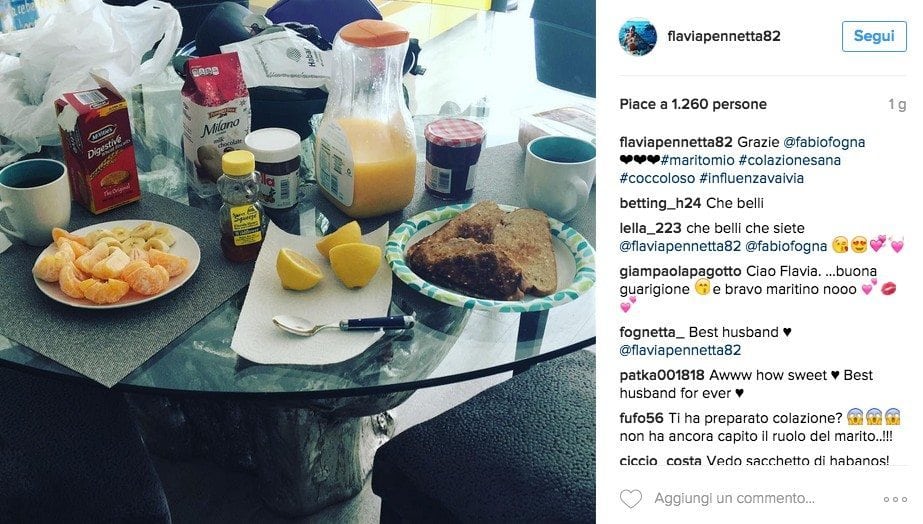Open the #coccoloso hashtag
This screenshot has height=524, width=923.
[x=657, y=178]
